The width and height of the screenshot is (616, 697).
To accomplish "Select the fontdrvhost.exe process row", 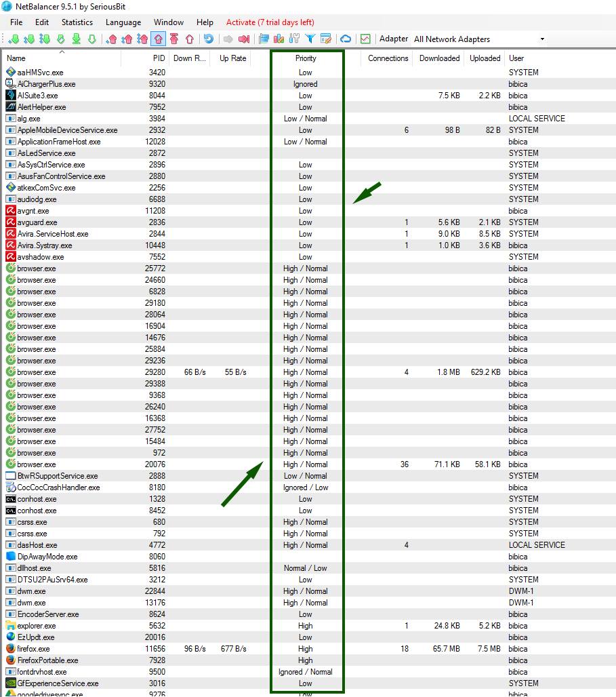I will point(308,672).
